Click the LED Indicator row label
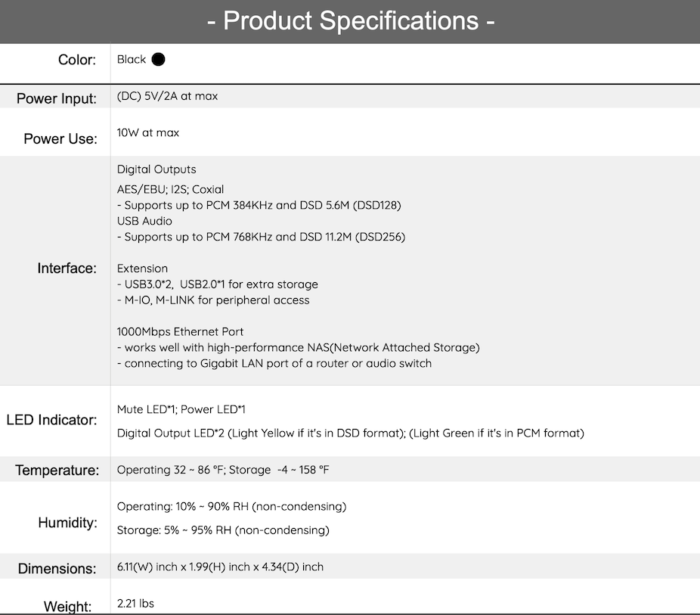Image resolution: width=700 pixels, height=615 pixels. [52, 421]
